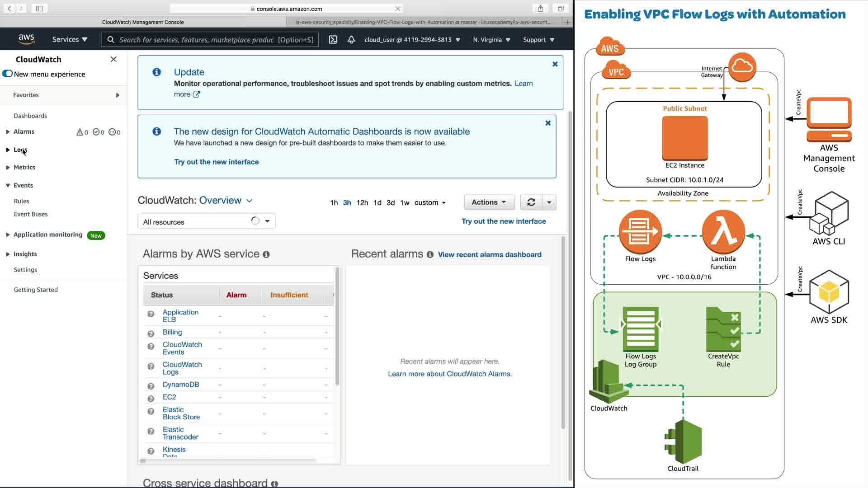Toggle the New menu experience switch
Image resolution: width=868 pixels, height=488 pixels.
pos(8,74)
